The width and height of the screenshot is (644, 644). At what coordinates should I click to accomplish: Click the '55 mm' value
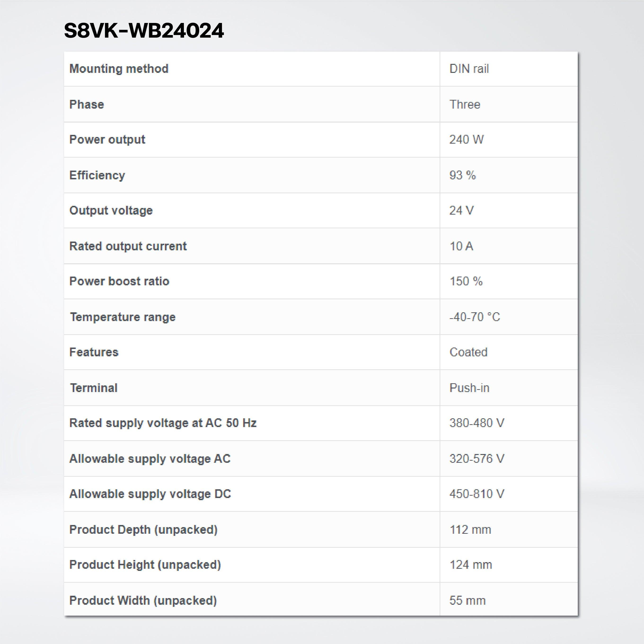[468, 600]
